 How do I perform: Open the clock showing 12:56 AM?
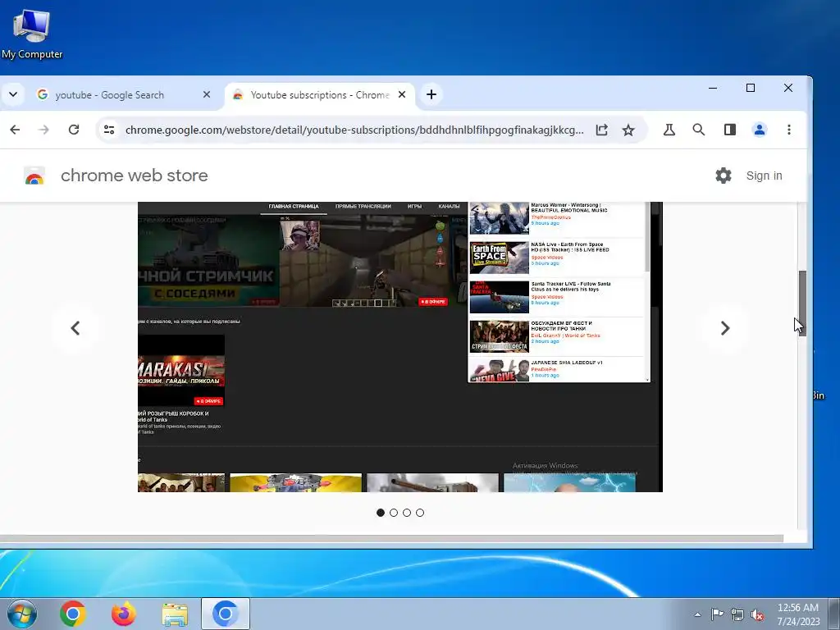pyautogui.click(x=798, y=614)
